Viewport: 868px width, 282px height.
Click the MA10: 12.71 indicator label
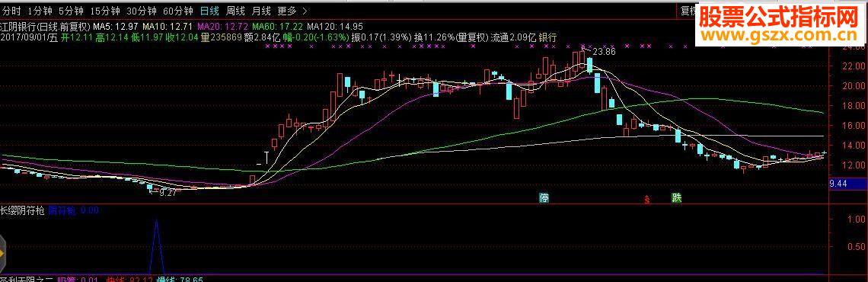click(168, 26)
